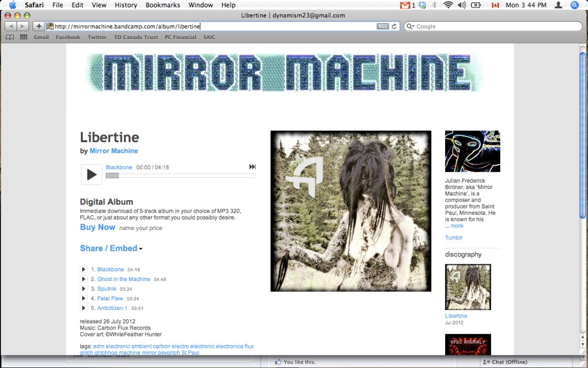This screenshot has width=588, height=368.
Task: Click the large play button for Blackbone
Action: point(91,174)
